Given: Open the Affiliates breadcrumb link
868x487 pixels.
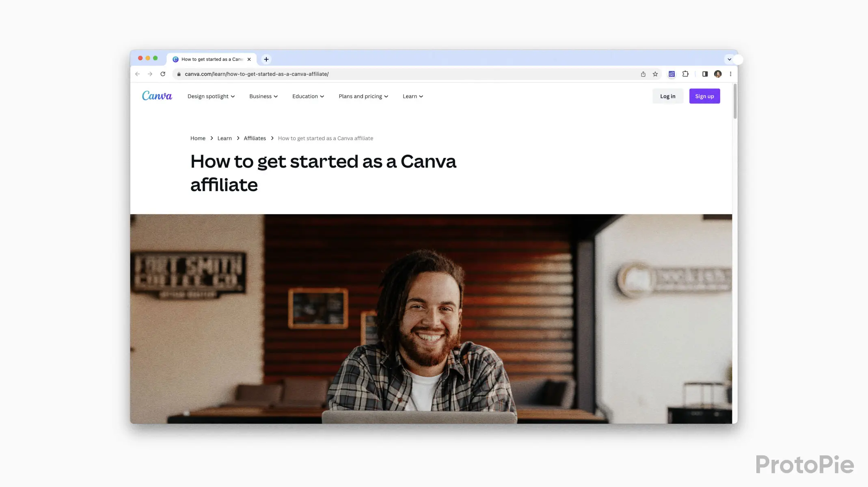Looking at the screenshot, I should point(255,138).
